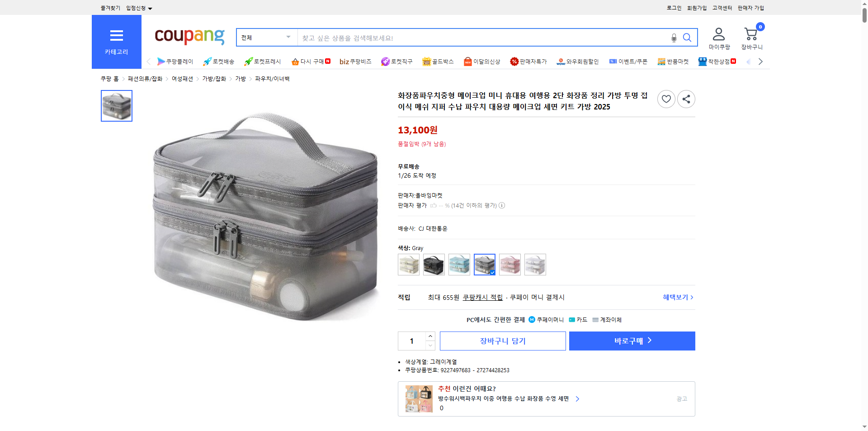The width and height of the screenshot is (868, 431).
Task: Open 마이쿠팡 account page
Action: tap(718, 38)
